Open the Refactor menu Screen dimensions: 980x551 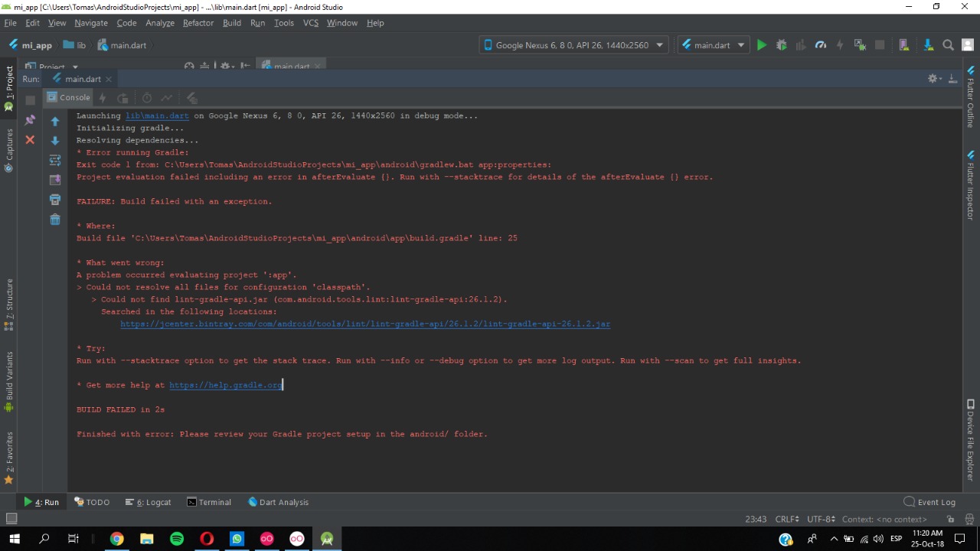pos(198,23)
